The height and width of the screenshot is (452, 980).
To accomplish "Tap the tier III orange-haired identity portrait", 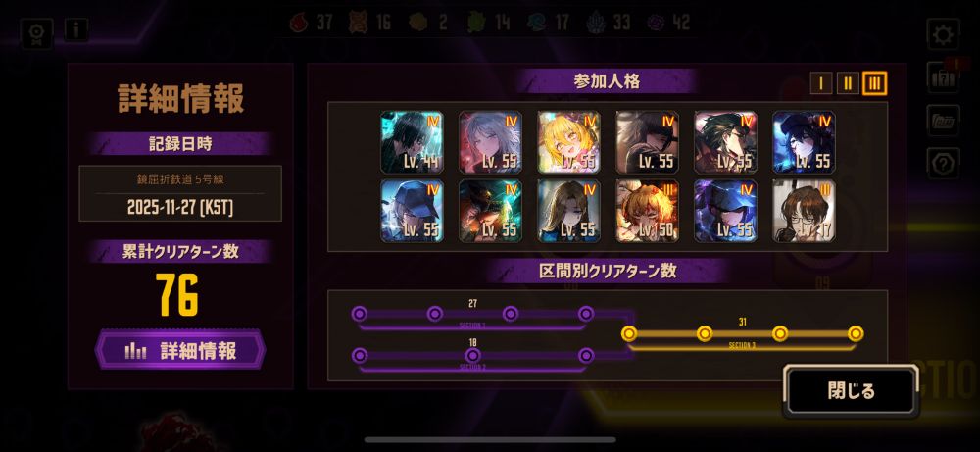I will [647, 212].
